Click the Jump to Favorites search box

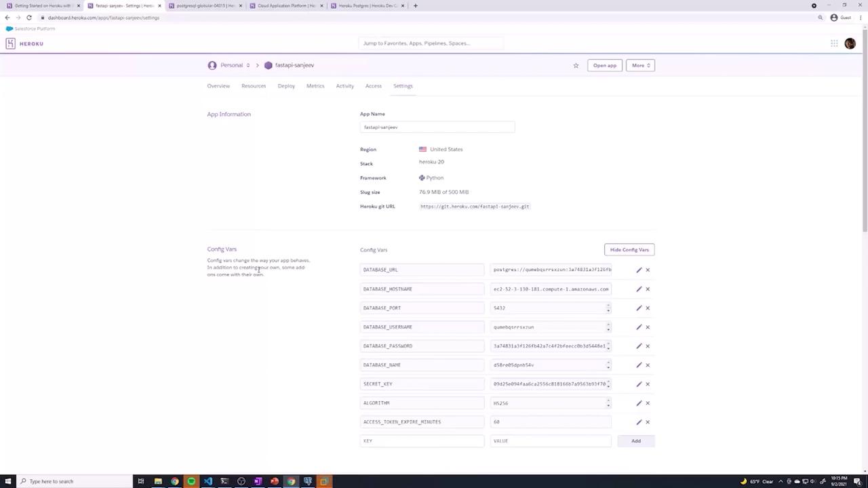(x=431, y=43)
